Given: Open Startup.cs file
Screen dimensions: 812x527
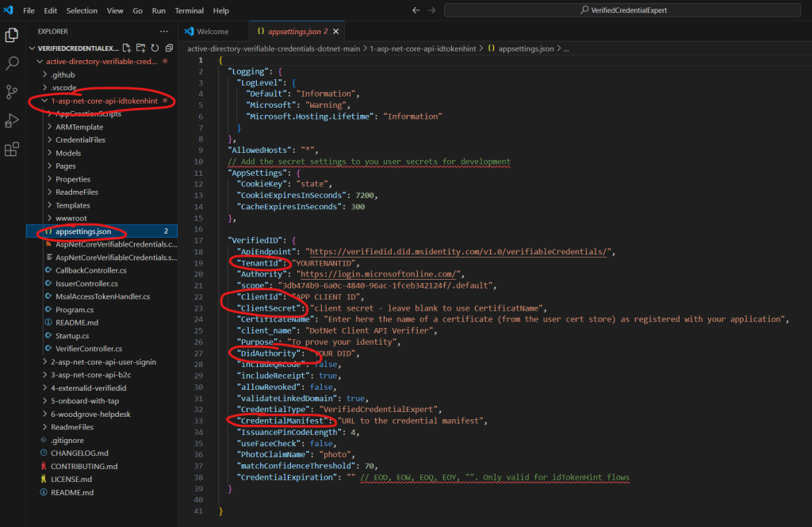Looking at the screenshot, I should coord(72,336).
